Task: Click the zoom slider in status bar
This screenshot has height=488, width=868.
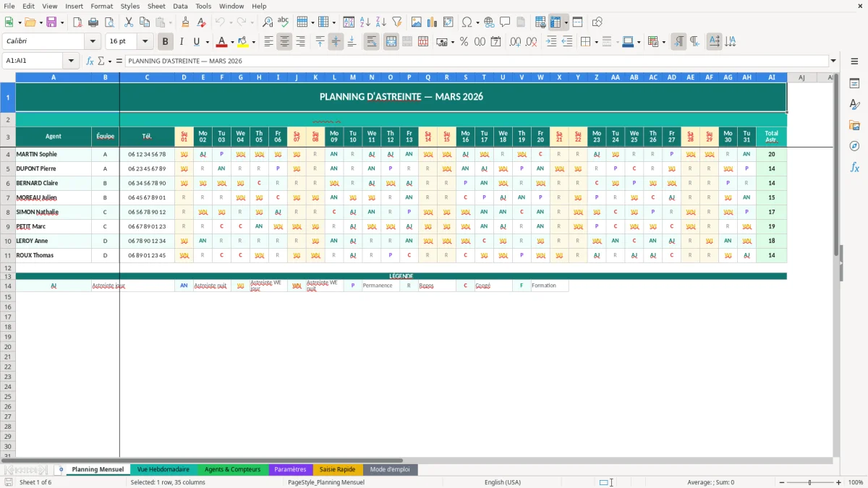Action: coord(810,482)
